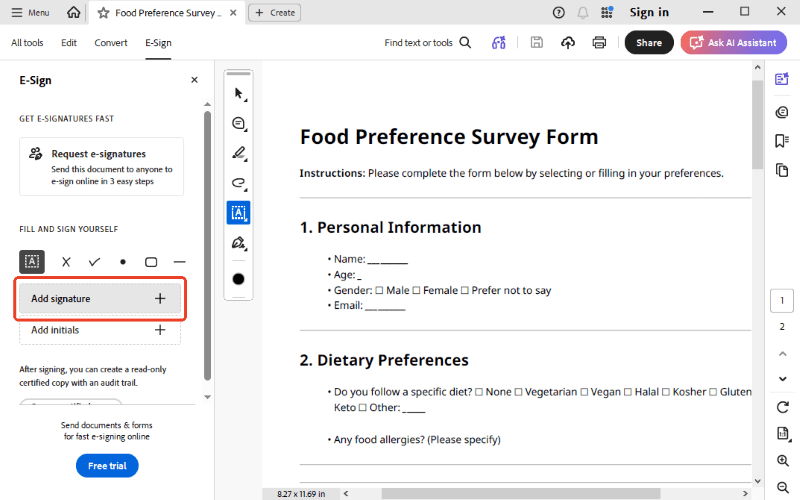
Task: Check the Female gender box
Action: click(x=416, y=290)
